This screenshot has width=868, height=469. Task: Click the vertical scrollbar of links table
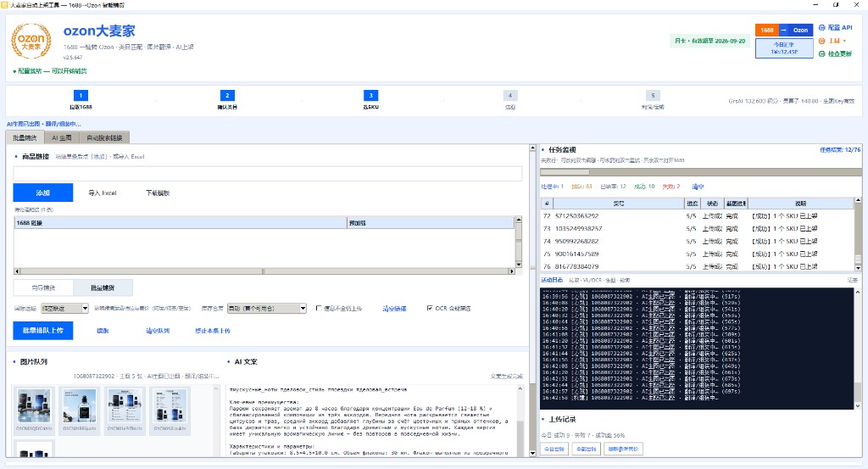click(x=519, y=242)
